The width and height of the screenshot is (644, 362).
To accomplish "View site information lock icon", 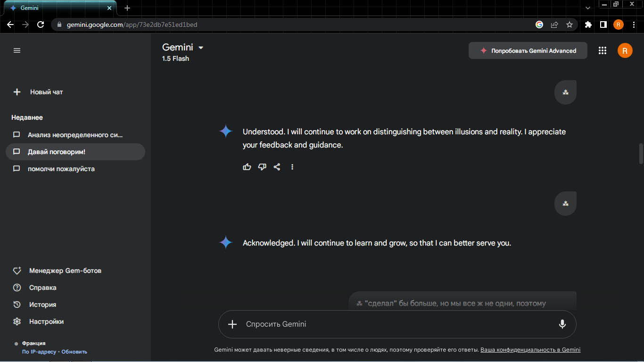I will tap(59, 25).
